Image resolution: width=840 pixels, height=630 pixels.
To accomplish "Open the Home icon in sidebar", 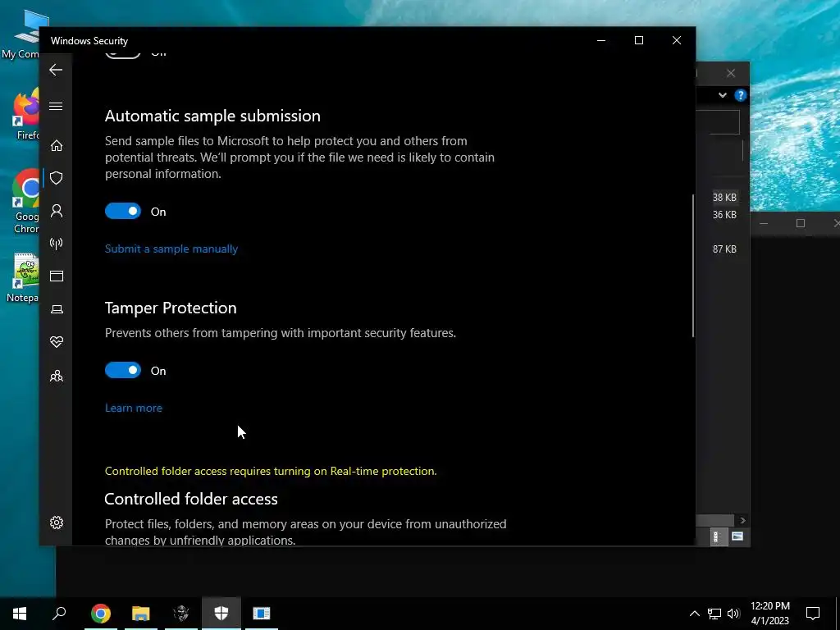I will click(x=57, y=146).
